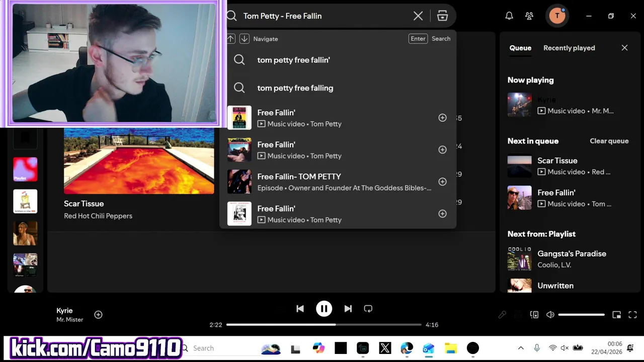Open the yellow chair playlist in sidebar
Screen dimensions: 644x362
tap(25, 201)
